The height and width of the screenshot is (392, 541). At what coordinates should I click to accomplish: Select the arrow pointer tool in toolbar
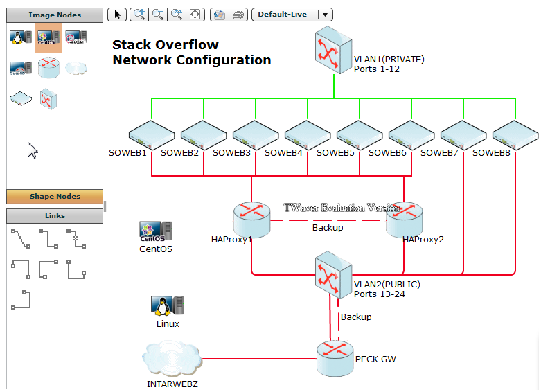117,15
